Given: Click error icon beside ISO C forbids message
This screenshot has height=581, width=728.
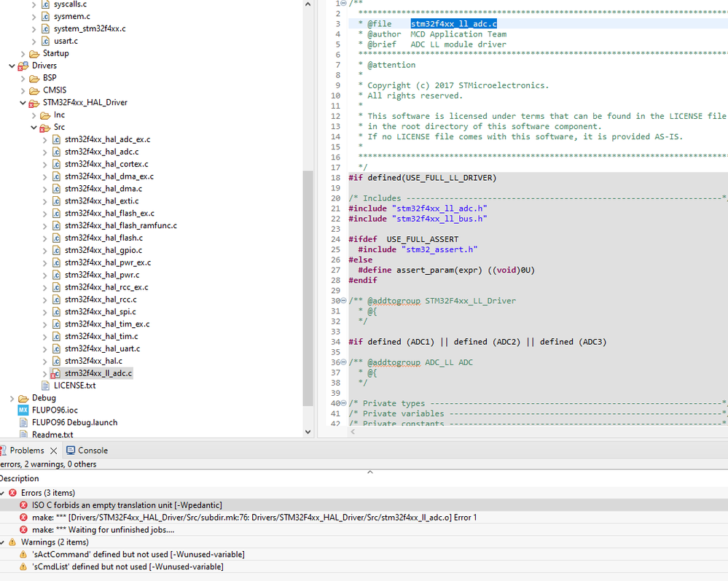Looking at the screenshot, I should click(x=23, y=505).
